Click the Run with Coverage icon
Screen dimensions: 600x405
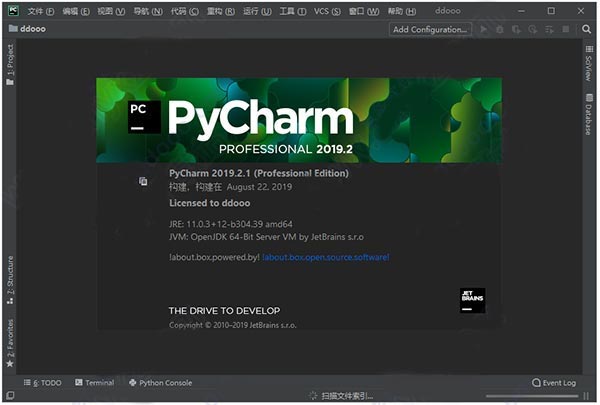[516, 29]
